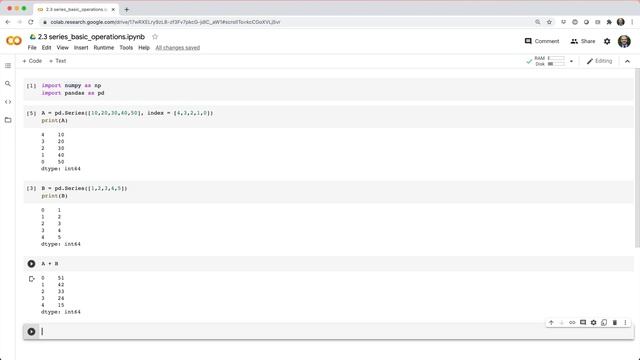Open the Runtime menu
640x360 pixels.
(104, 48)
